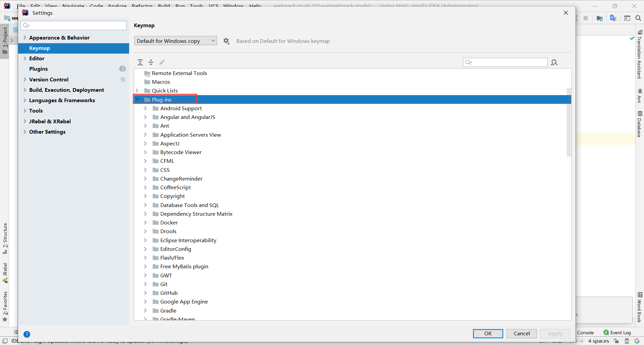
Task: Focus the keymap action search field
Action: pyautogui.click(x=505, y=62)
